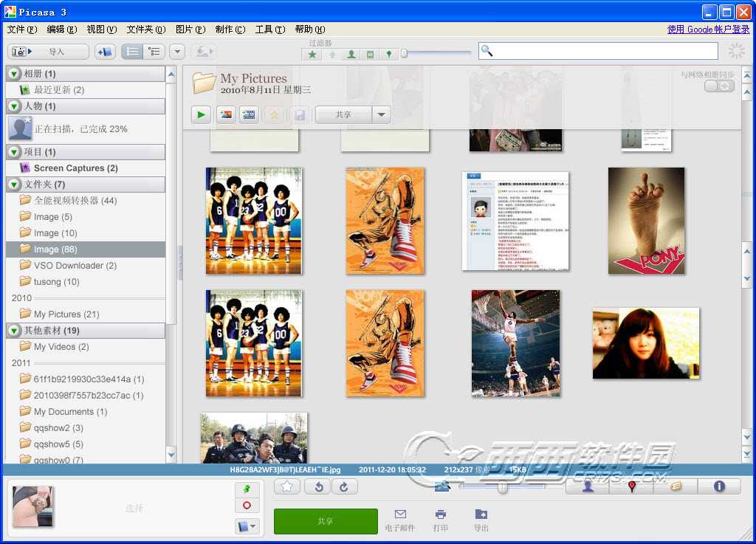Click the create movie presentation icon
756x544 pixels.
pyautogui.click(x=249, y=114)
